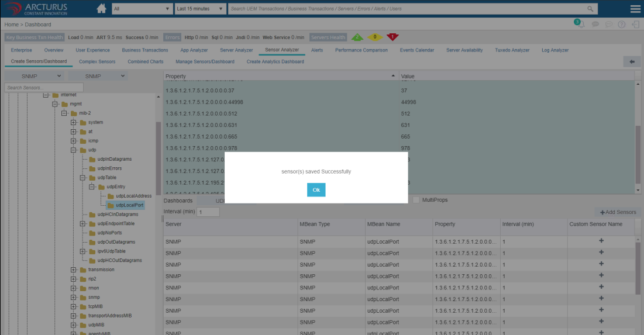Open the notifications bell icon
Screen dimensions: 644x335
[x=581, y=25]
